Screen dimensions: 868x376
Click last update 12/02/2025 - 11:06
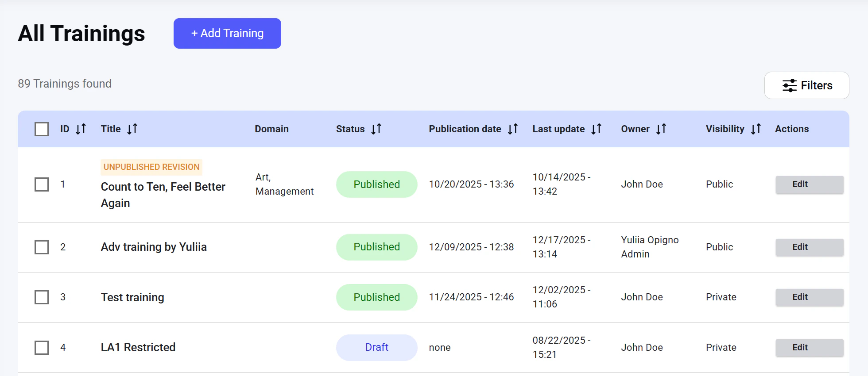562,297
